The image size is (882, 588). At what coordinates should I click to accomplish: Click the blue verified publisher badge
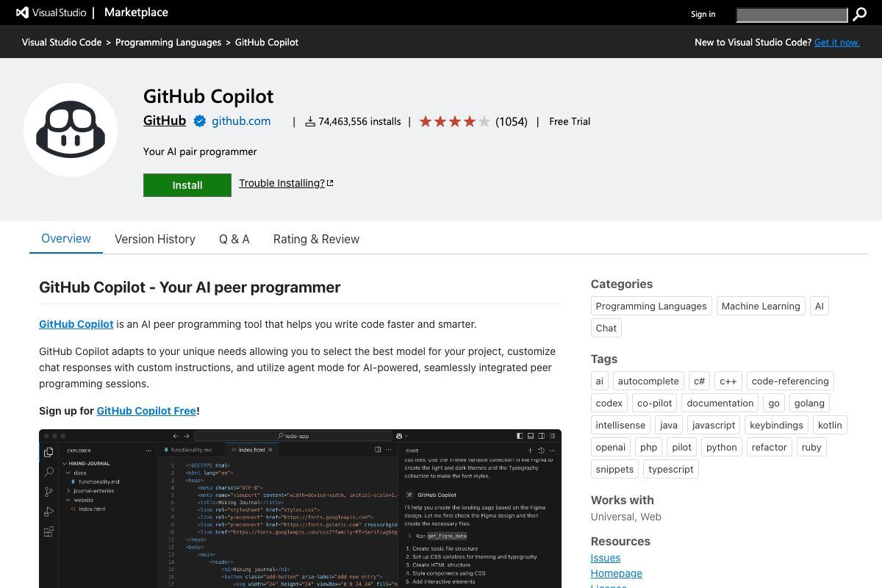[x=199, y=121]
